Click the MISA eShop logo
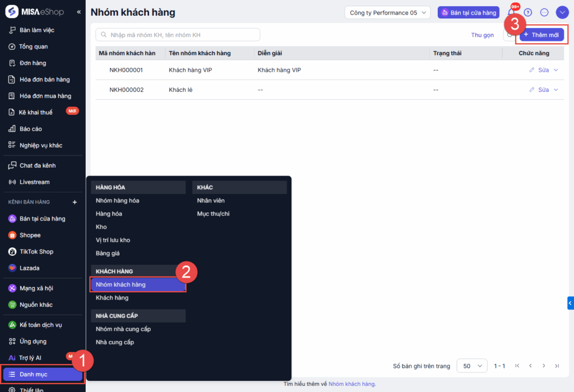The image size is (574, 392). click(34, 12)
